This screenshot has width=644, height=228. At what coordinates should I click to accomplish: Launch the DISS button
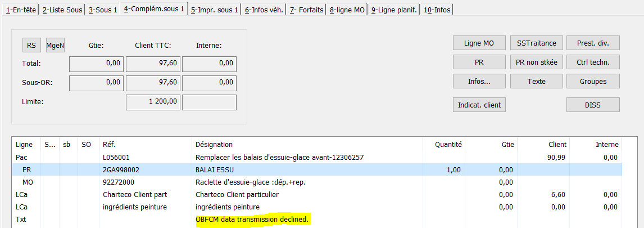coord(593,105)
